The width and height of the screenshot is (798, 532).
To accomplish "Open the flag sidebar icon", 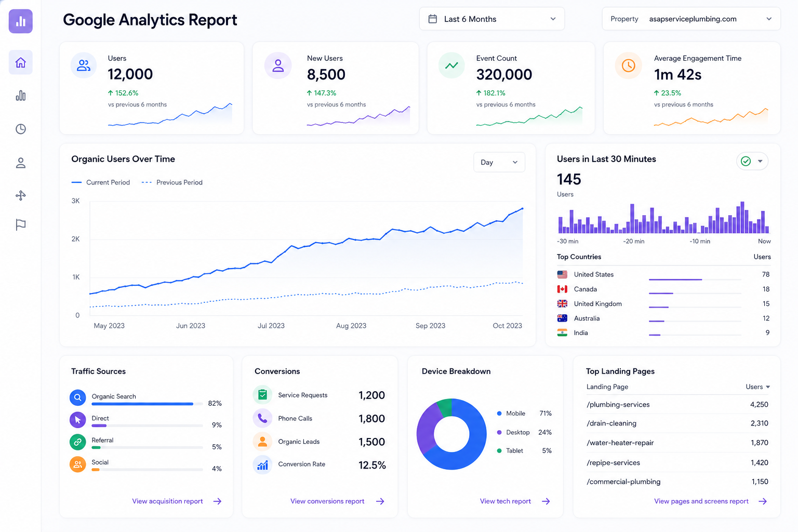I will [x=21, y=225].
